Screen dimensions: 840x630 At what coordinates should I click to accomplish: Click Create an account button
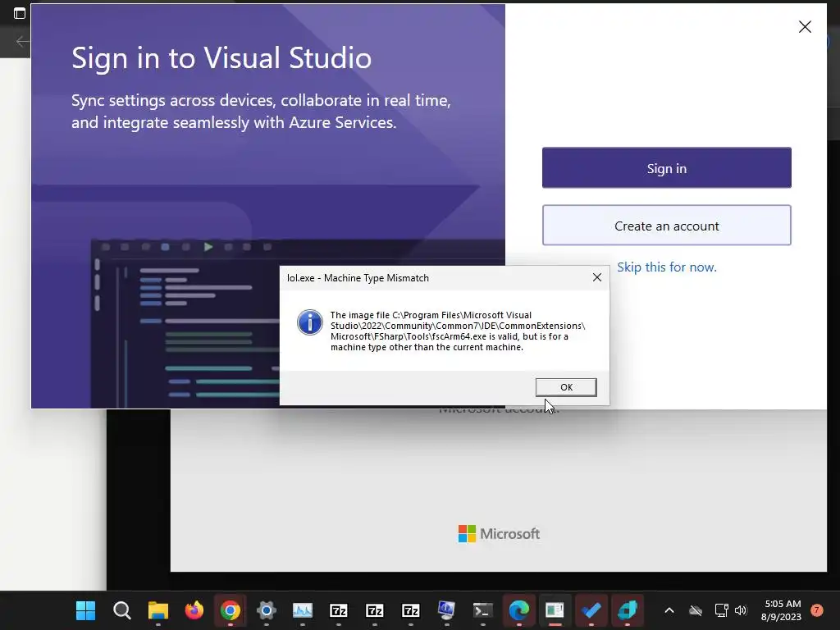pyautogui.click(x=666, y=226)
